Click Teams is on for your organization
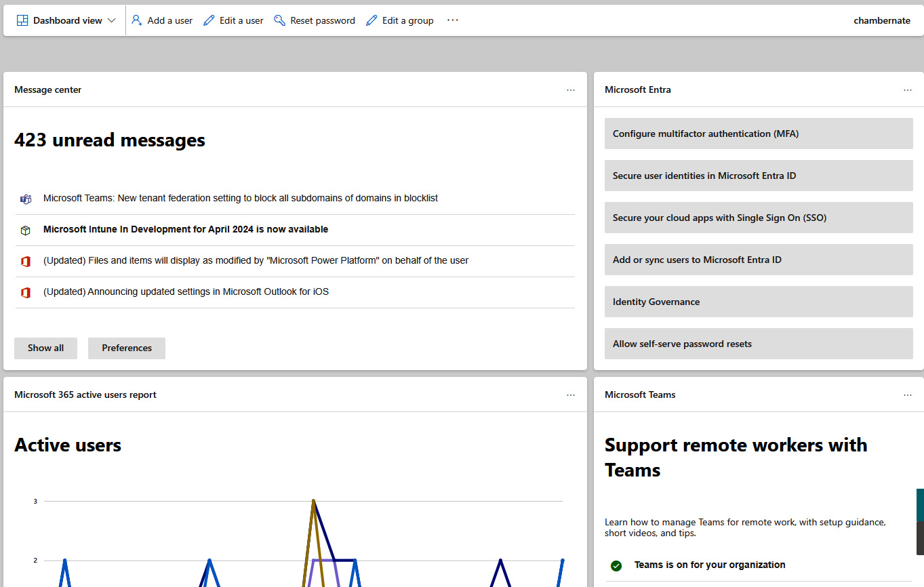This screenshot has height=587, width=924. click(x=710, y=565)
